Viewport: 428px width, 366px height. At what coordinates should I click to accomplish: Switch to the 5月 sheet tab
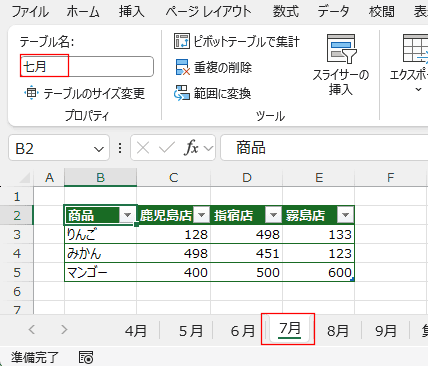point(191,331)
